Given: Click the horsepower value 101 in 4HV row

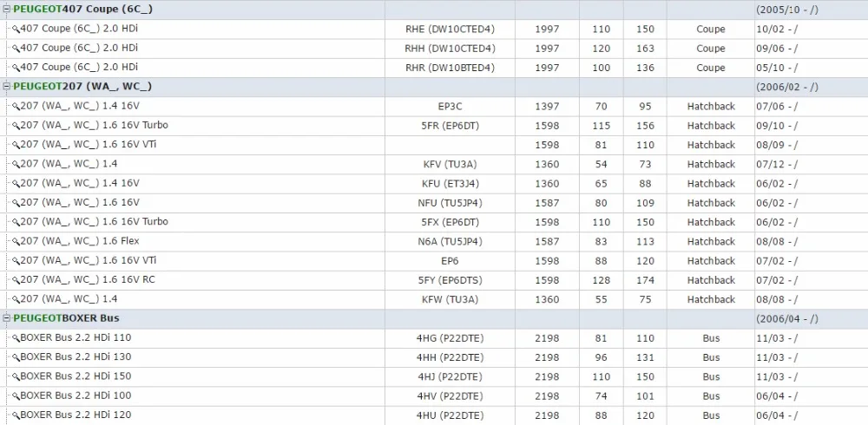Looking at the screenshot, I should (x=645, y=396).
